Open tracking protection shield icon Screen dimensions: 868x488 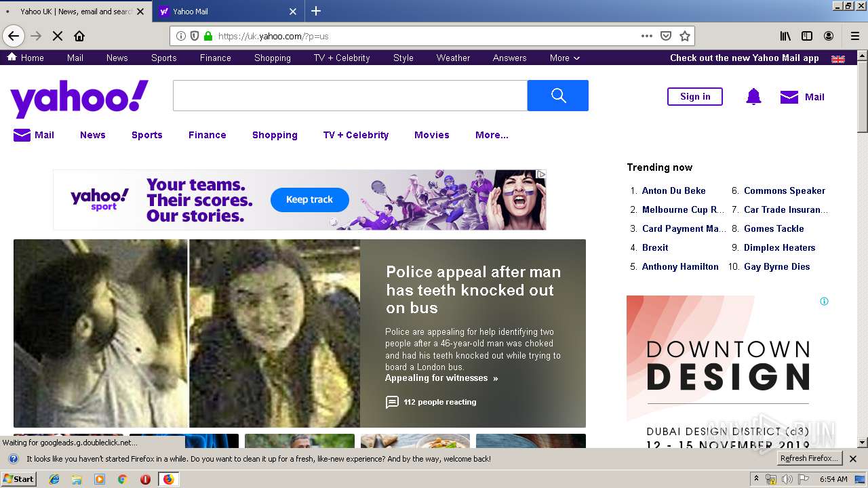(x=195, y=36)
